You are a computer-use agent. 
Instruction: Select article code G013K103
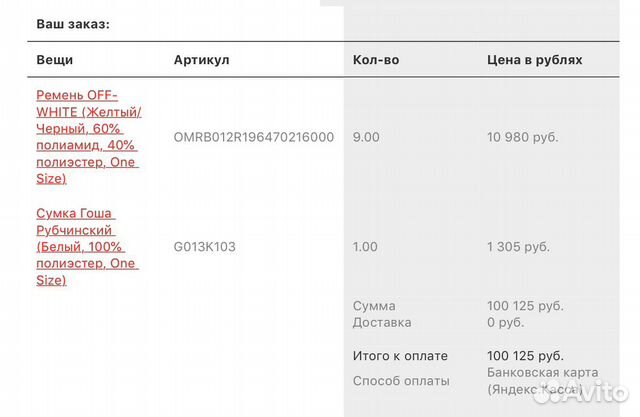coord(204,247)
